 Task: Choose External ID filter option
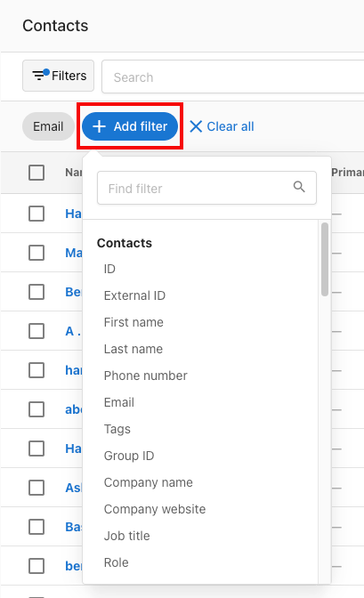pyautogui.click(x=134, y=295)
